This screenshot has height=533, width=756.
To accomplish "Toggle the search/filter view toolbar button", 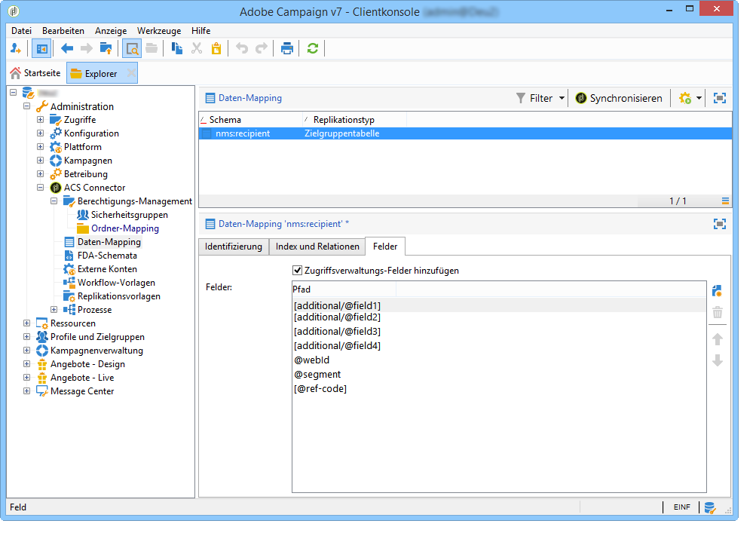I will 132,48.
